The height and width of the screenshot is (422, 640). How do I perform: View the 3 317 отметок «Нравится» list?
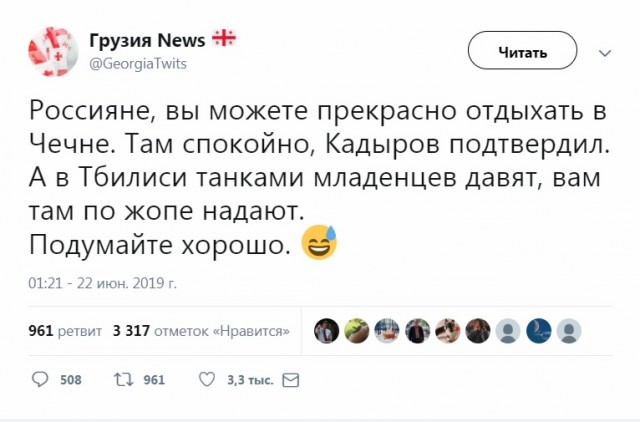point(201,331)
